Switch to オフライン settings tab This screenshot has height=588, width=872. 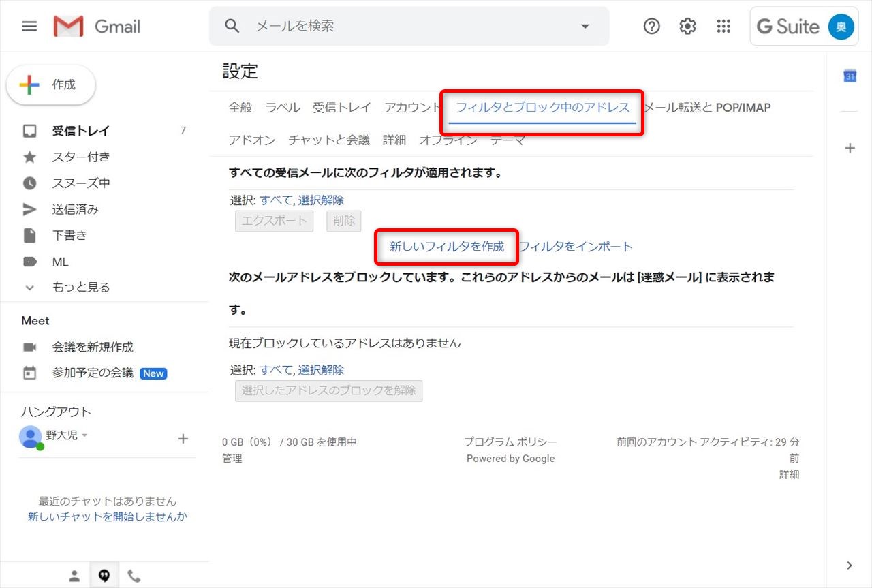448,140
